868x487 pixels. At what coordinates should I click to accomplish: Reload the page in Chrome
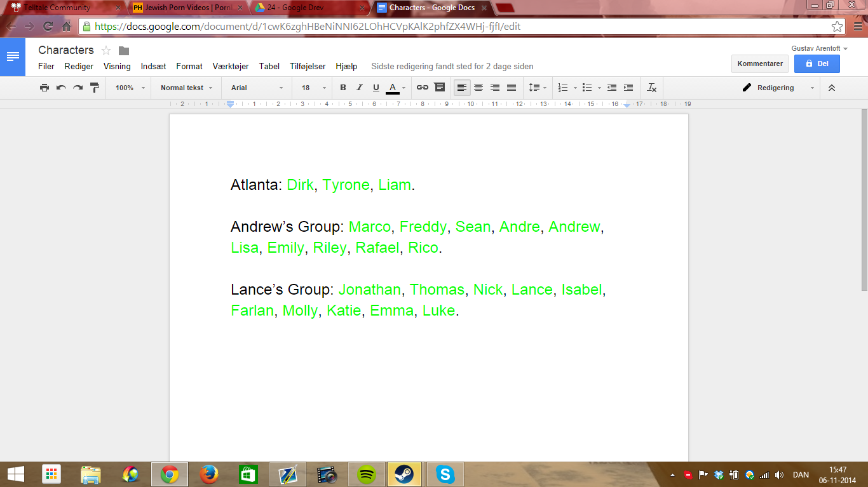coord(48,27)
